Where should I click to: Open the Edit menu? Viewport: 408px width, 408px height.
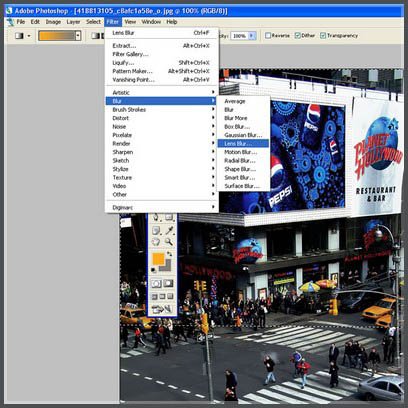[35, 22]
